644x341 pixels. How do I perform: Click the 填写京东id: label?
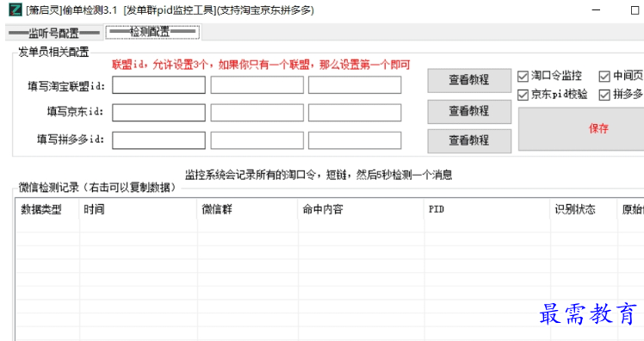tap(75, 111)
